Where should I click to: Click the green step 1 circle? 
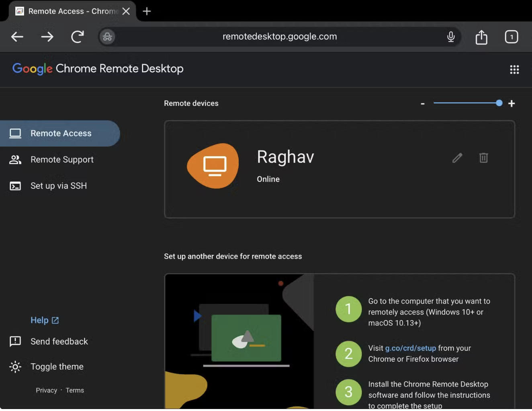click(349, 309)
